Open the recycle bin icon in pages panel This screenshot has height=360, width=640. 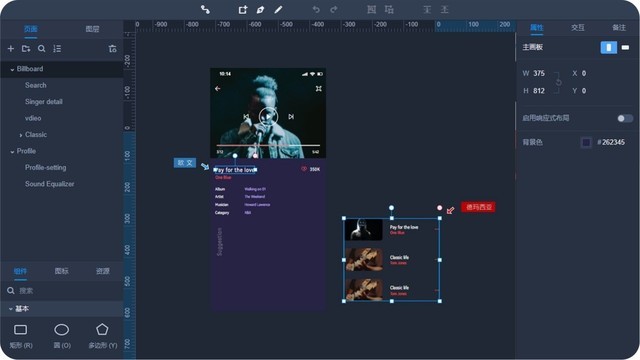[113, 49]
